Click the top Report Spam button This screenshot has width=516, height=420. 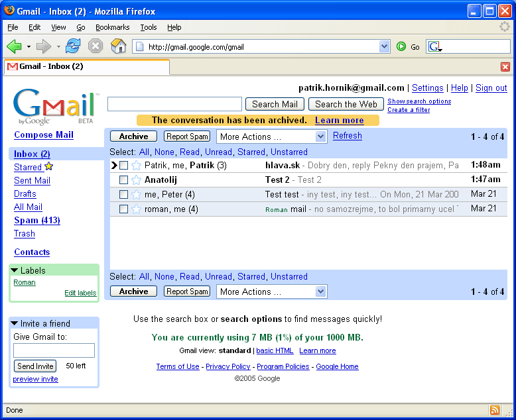click(x=187, y=136)
